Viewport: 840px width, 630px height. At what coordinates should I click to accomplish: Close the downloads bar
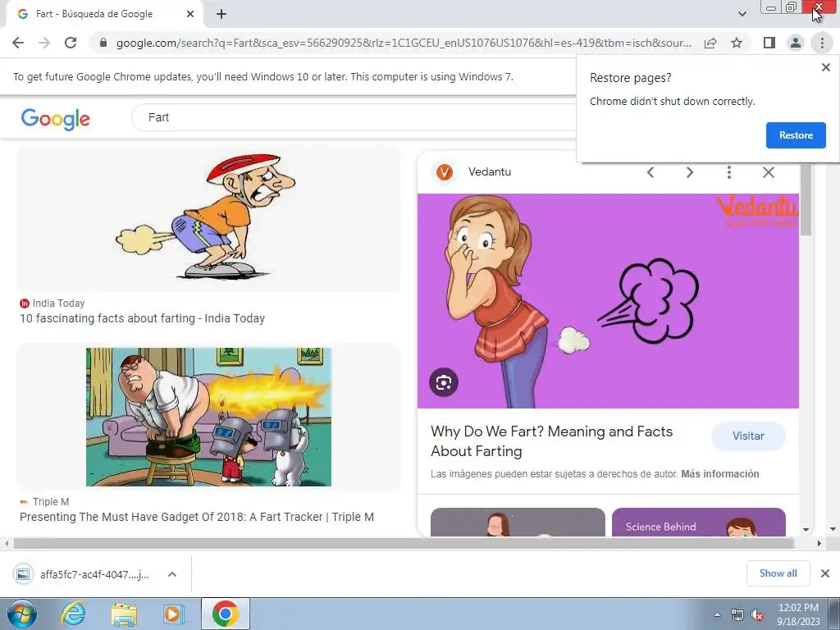tap(825, 573)
